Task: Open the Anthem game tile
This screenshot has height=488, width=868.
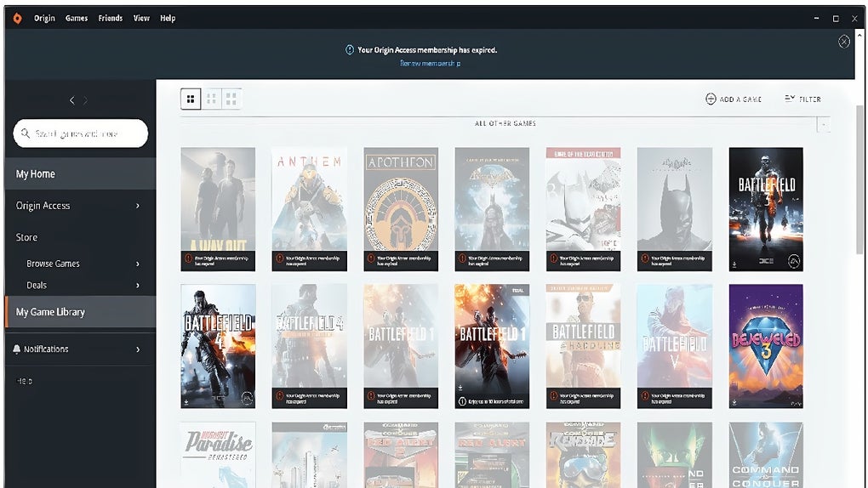Action: 310,209
